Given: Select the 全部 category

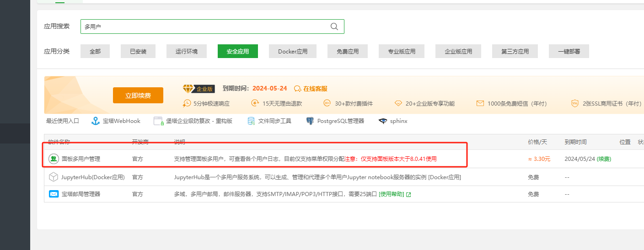Looking at the screenshot, I should (95, 51).
